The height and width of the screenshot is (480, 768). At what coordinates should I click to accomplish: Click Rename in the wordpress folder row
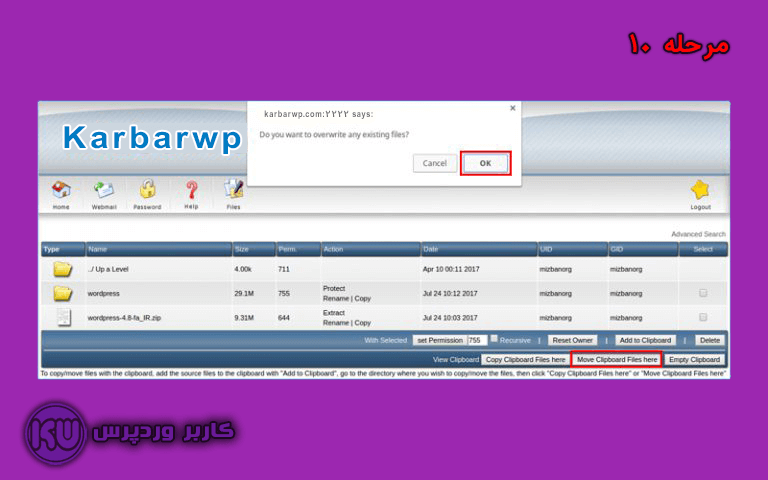pos(336,298)
